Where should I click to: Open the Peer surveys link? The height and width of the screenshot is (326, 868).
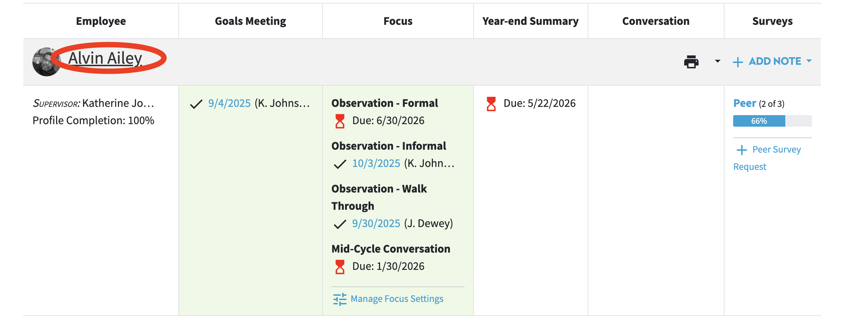[744, 104]
